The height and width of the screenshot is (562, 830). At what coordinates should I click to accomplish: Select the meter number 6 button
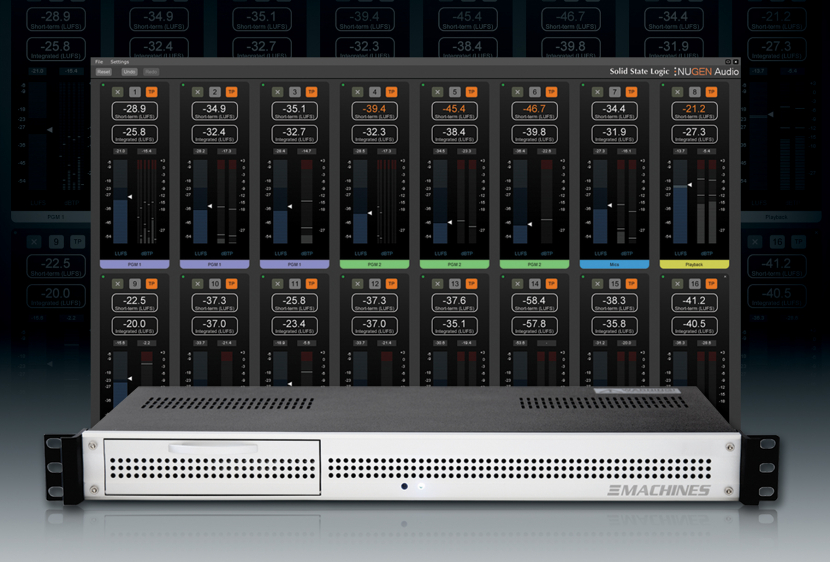(x=535, y=92)
